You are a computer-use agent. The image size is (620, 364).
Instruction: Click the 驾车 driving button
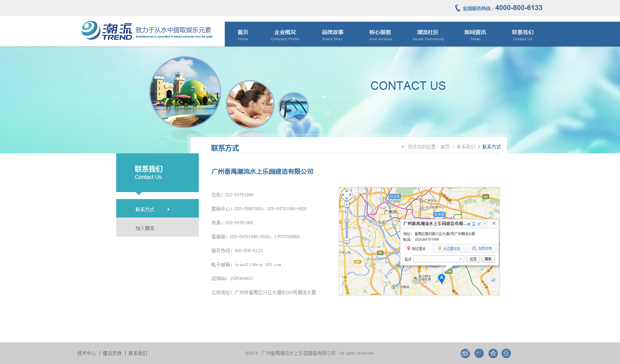488,259
